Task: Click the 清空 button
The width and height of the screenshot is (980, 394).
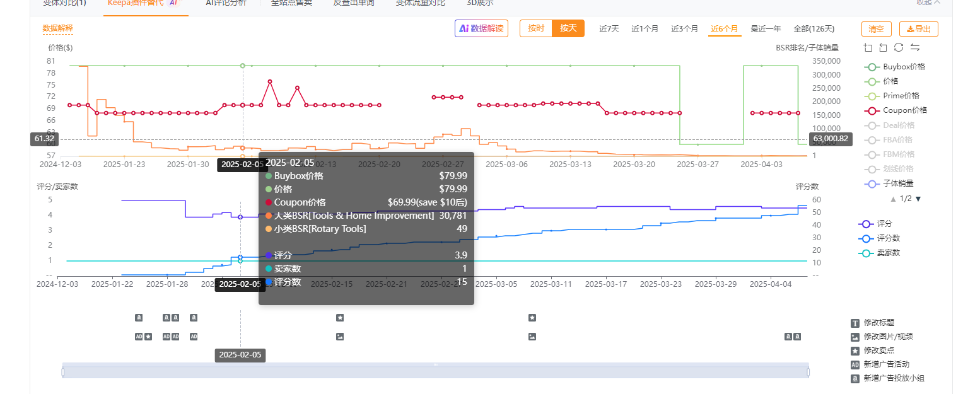Action: pyautogui.click(x=876, y=29)
